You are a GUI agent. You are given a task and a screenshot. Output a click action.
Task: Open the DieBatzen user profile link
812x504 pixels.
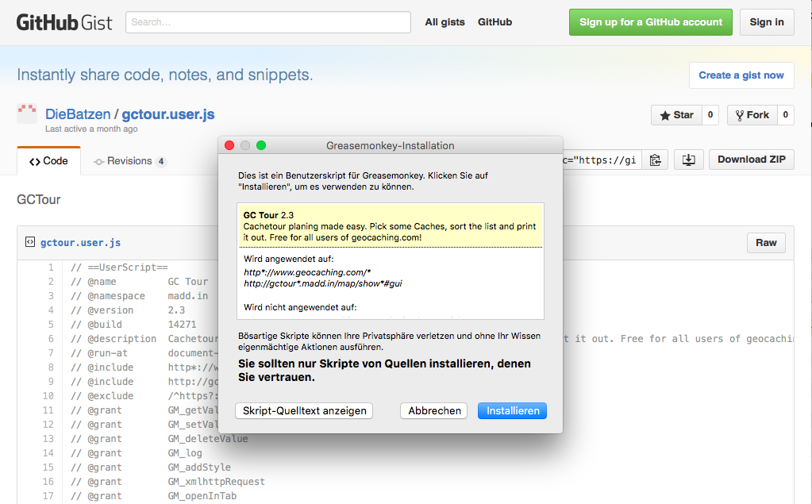(x=78, y=114)
